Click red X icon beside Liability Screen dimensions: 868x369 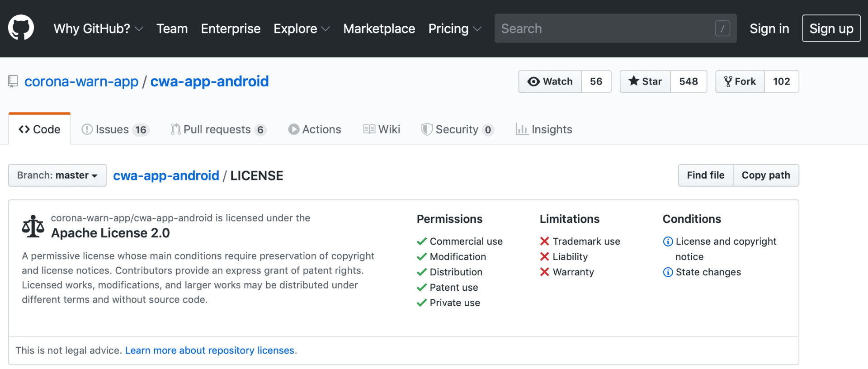coord(544,257)
